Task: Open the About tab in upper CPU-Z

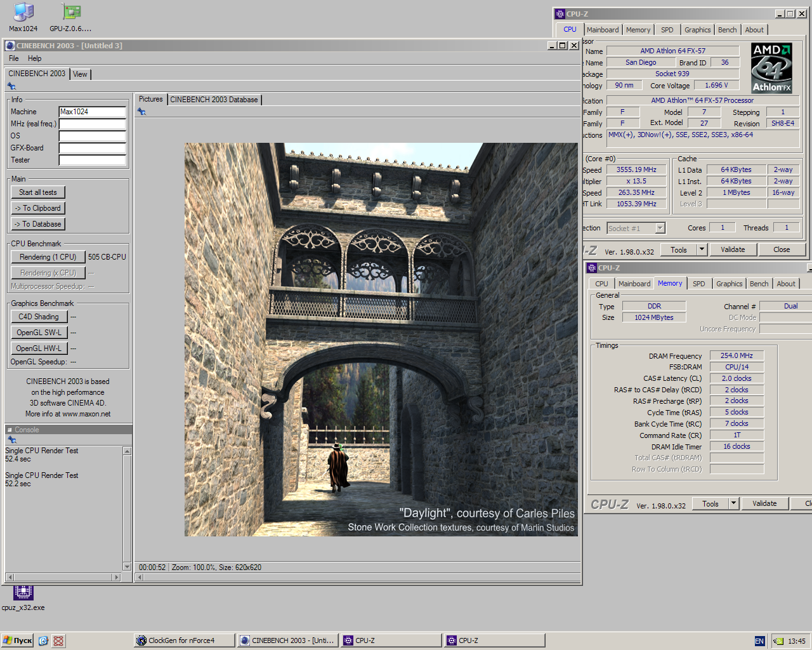Action: tap(754, 30)
